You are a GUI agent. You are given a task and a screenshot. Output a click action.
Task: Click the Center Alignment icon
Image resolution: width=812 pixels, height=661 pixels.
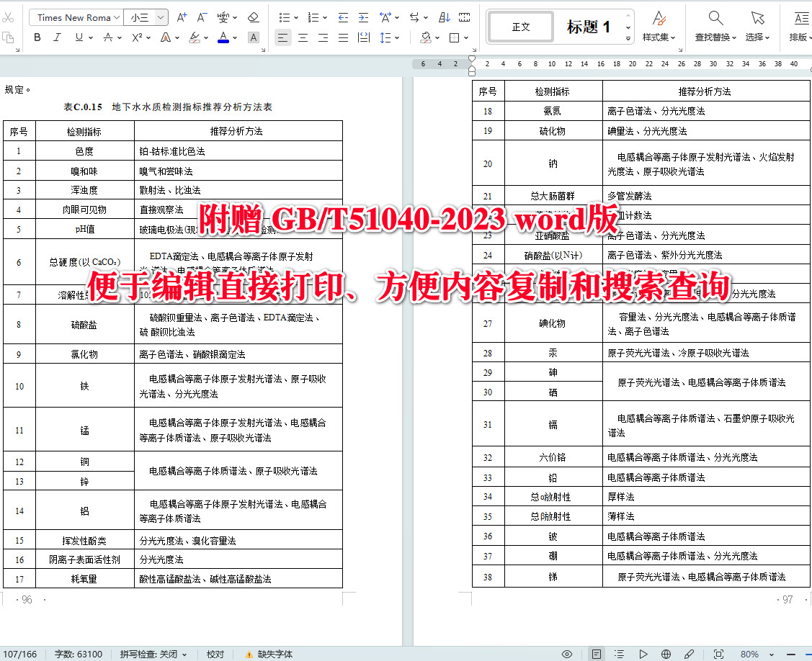coord(303,37)
